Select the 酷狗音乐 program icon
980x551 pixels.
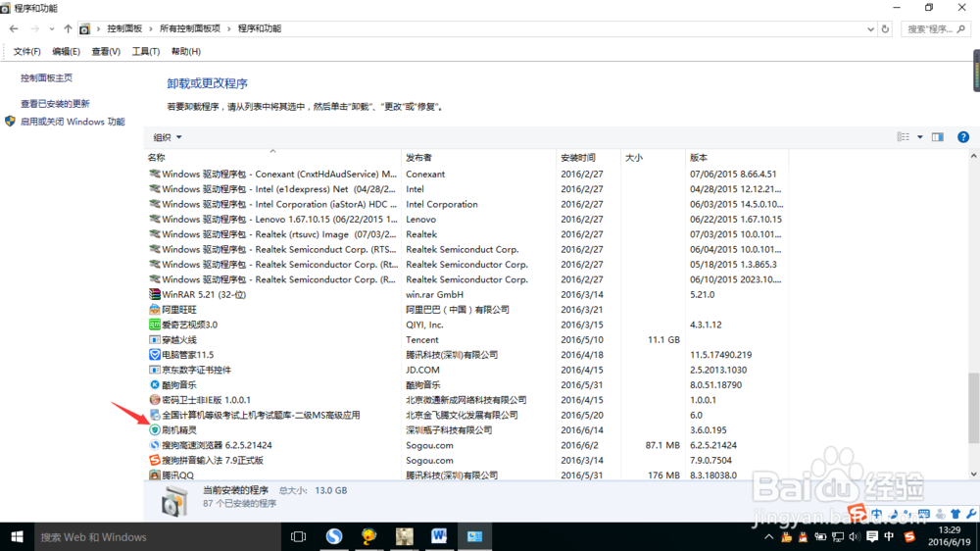[155, 384]
